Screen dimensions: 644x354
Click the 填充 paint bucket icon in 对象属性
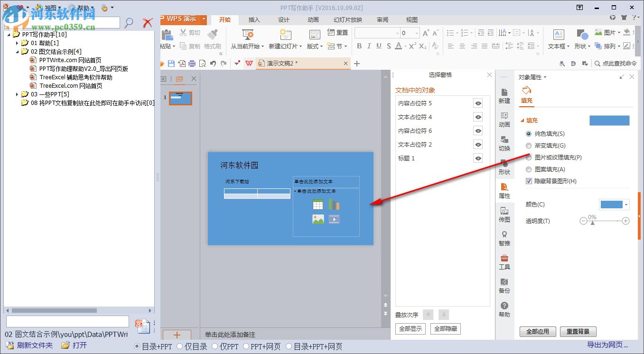pos(526,91)
